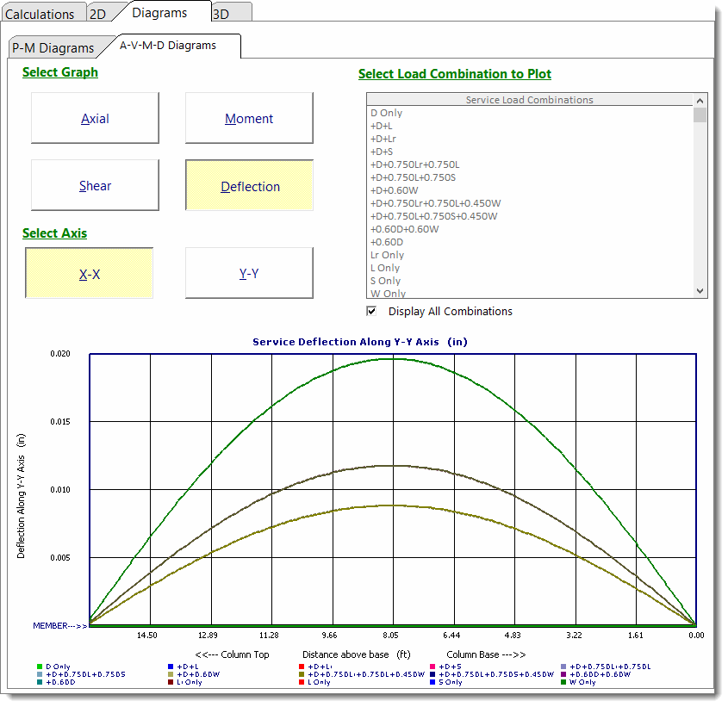Click the highlighted Deflection graph button
This screenshot has width=728, height=707.
(249, 186)
